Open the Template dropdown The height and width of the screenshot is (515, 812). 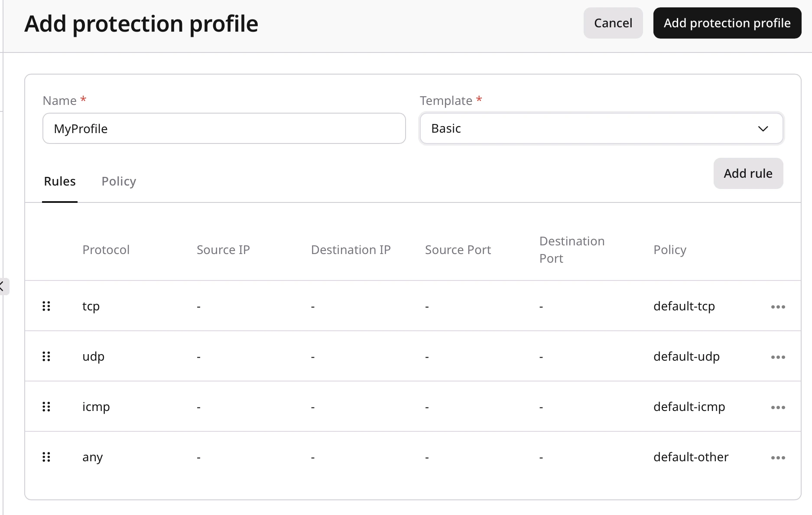(601, 128)
